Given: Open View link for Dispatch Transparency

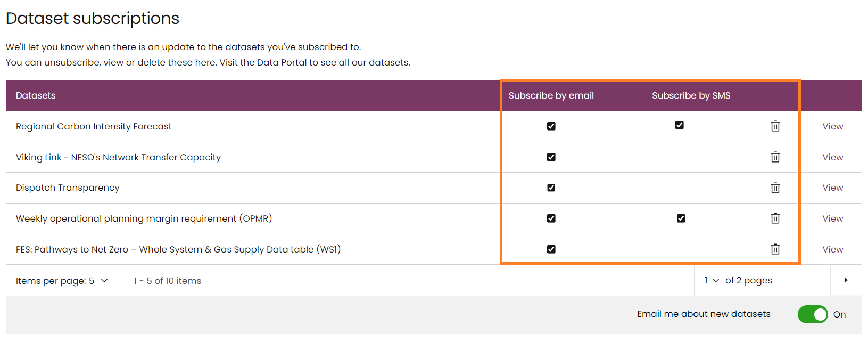Looking at the screenshot, I should click(x=832, y=188).
